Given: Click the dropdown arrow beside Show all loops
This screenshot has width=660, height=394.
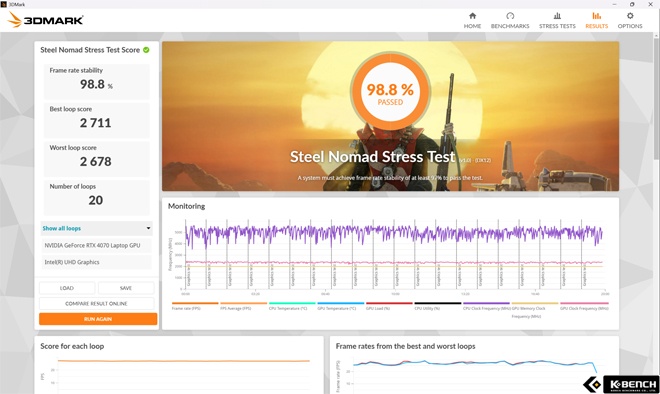Looking at the screenshot, I should tap(148, 228).
